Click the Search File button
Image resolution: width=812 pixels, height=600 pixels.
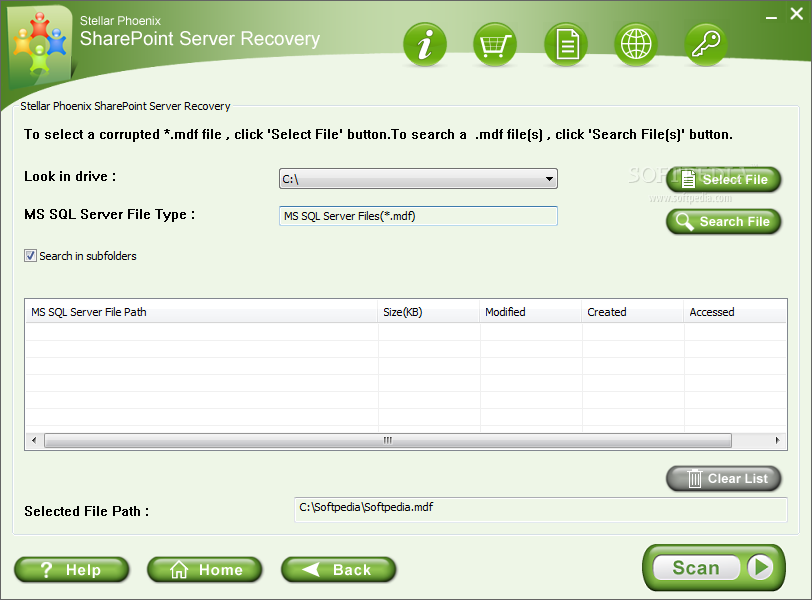(723, 222)
